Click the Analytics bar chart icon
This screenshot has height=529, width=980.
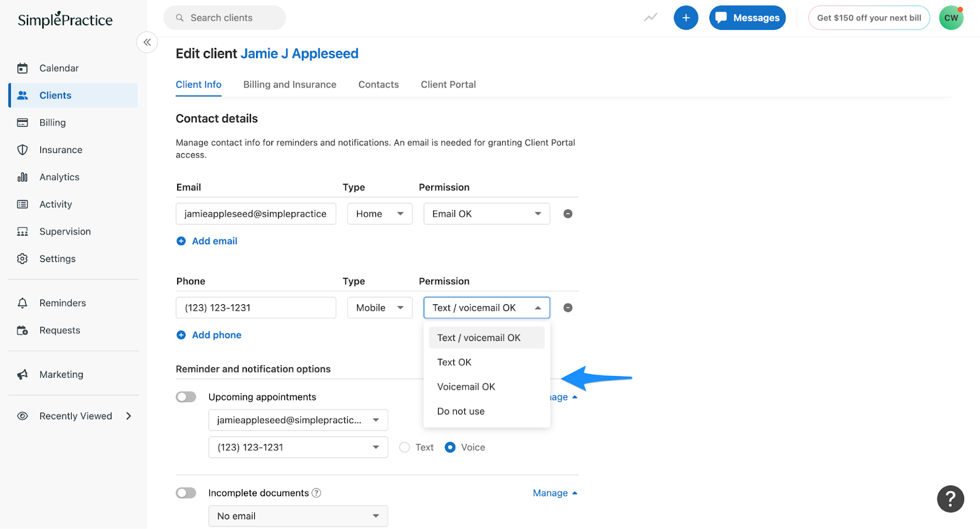click(23, 177)
